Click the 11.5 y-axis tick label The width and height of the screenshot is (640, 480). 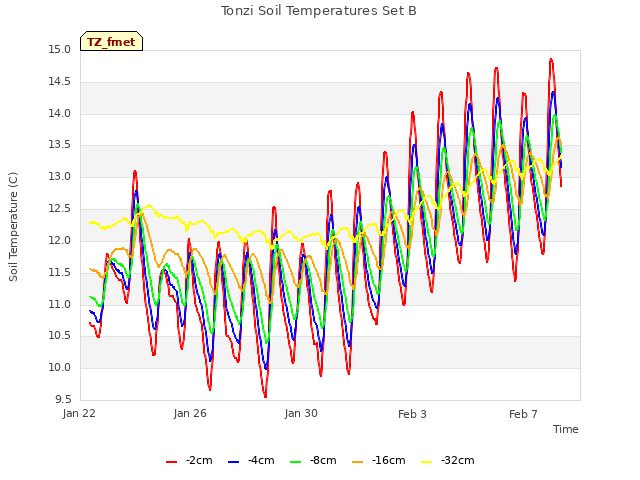(60, 272)
